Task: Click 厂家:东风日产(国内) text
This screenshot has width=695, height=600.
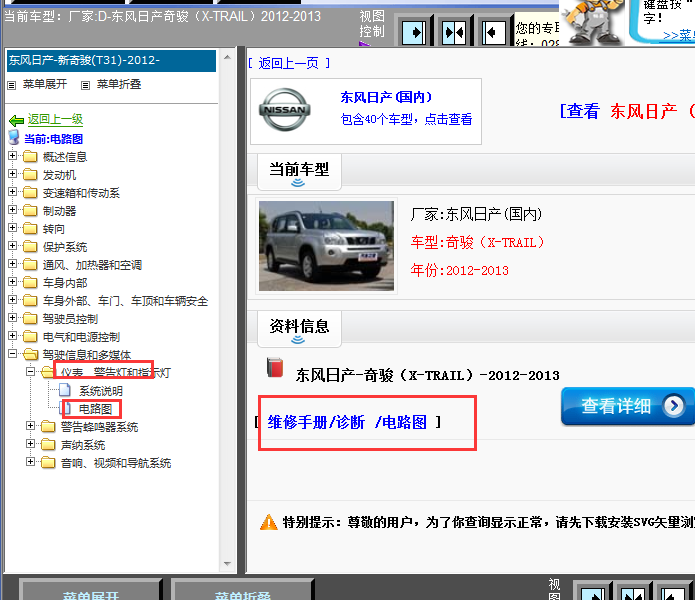Action: pos(476,214)
